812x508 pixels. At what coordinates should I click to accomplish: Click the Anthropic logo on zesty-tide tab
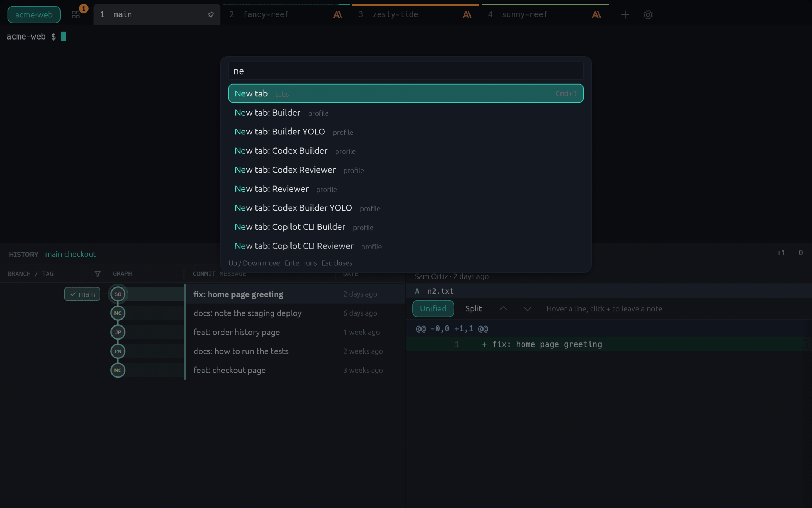click(467, 15)
